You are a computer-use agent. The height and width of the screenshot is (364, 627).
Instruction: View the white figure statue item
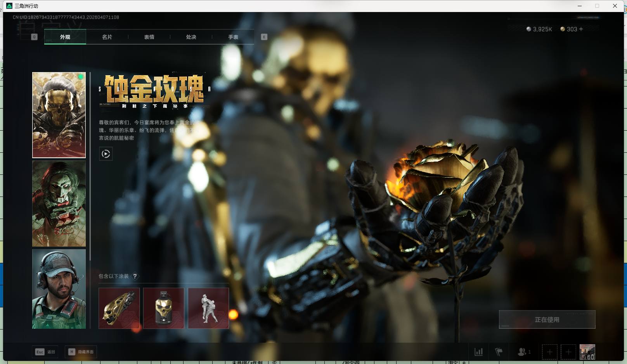(x=208, y=308)
